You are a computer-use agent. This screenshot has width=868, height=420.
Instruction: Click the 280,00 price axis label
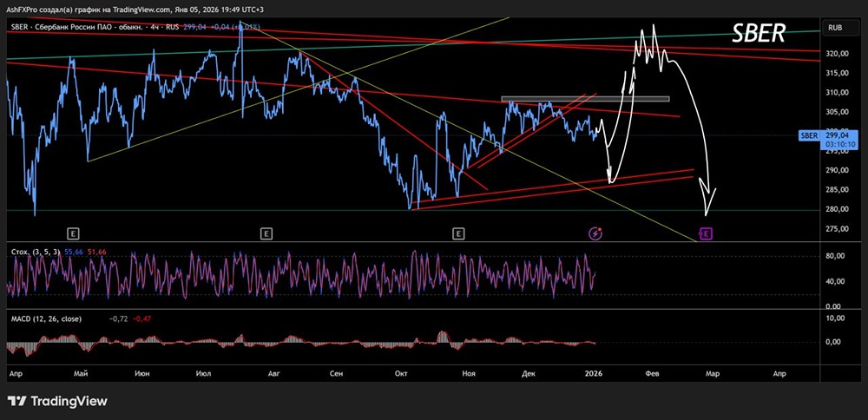(x=836, y=209)
